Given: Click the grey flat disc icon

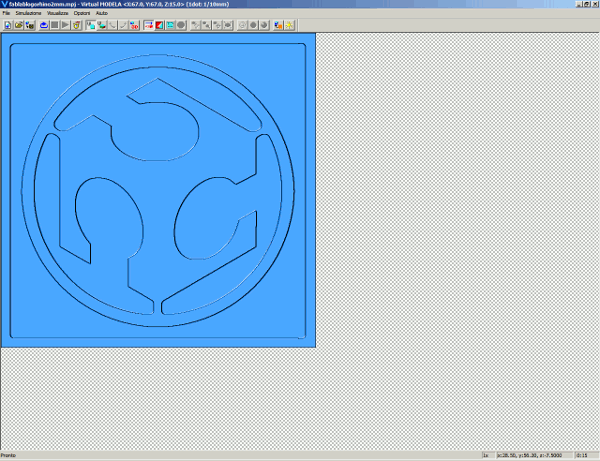Looking at the screenshot, I should [253, 25].
